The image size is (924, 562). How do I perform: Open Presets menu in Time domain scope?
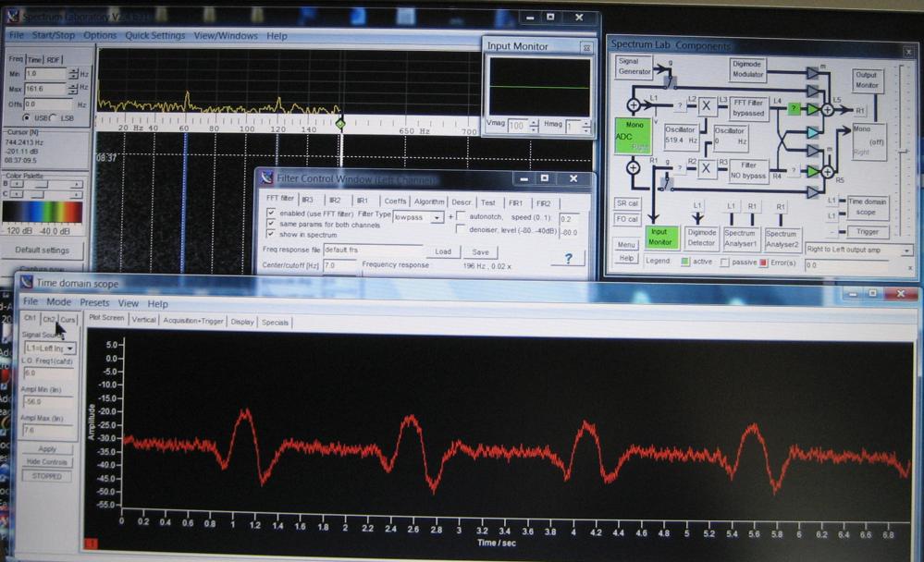pos(94,302)
